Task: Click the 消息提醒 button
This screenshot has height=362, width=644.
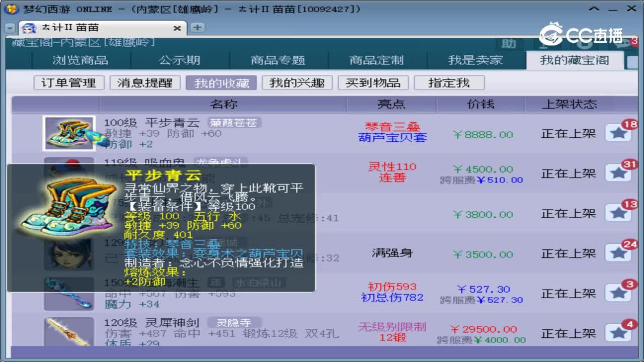Action: tap(145, 82)
